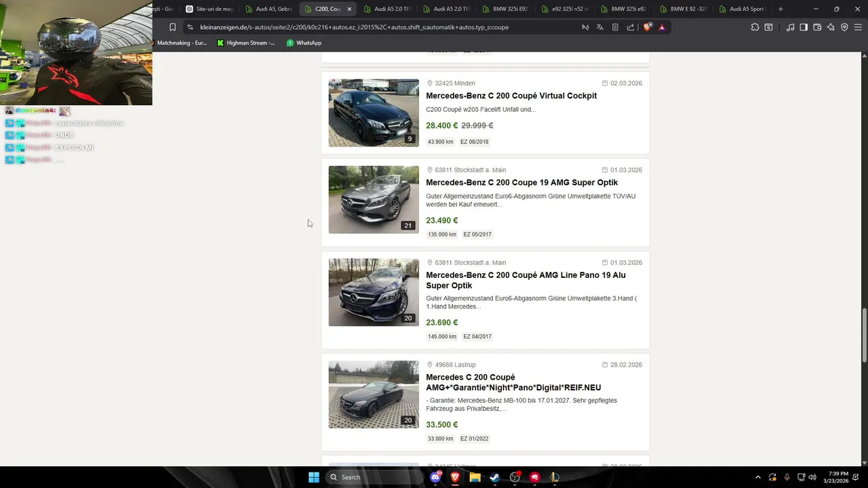Screen dimensions: 868x488
Task: Switch to the Audi A5 Sport tab
Action: (743, 9)
